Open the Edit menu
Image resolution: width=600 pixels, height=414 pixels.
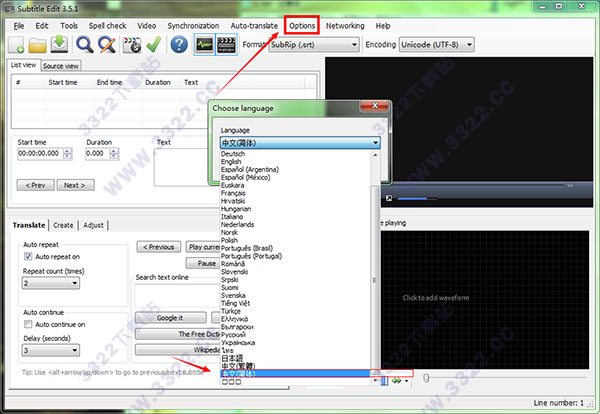click(x=42, y=26)
